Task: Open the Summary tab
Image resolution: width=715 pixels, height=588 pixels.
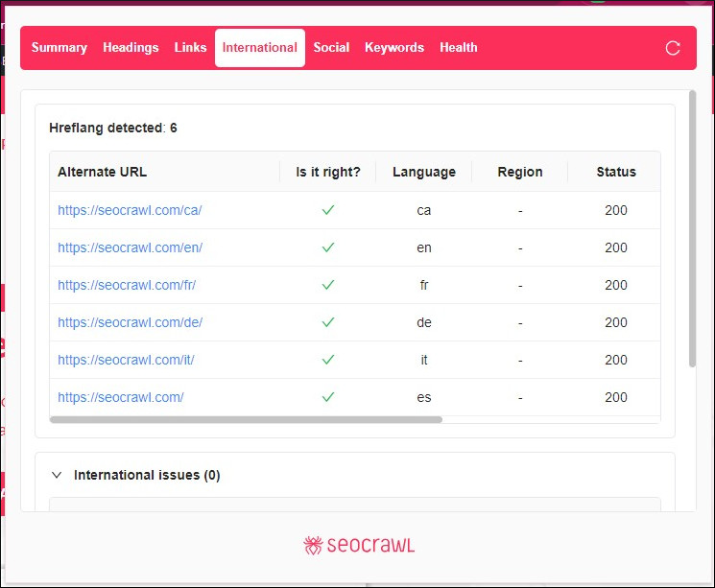Action: [60, 48]
